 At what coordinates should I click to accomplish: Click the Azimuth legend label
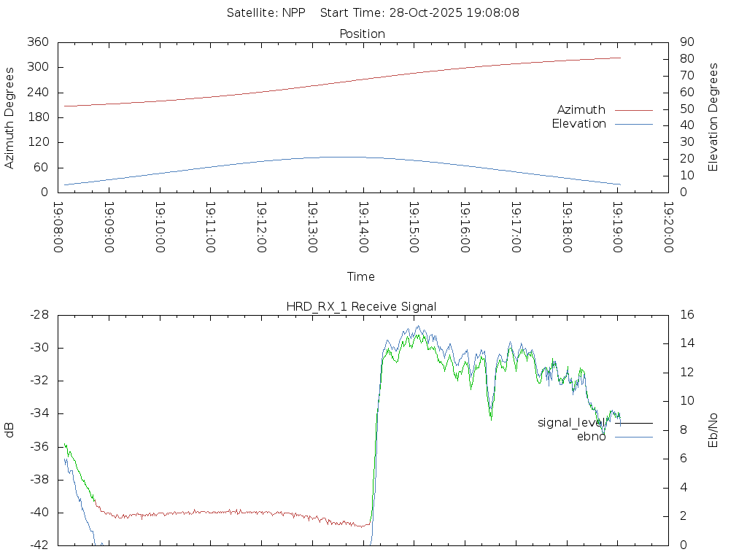tap(581, 110)
